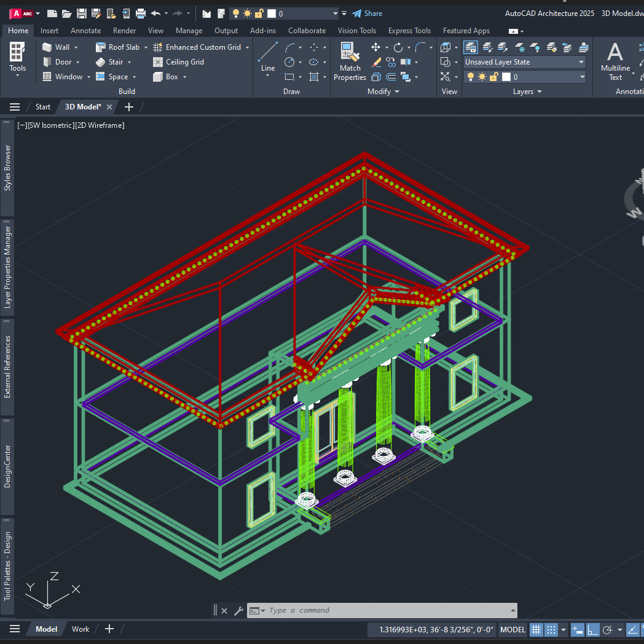Click the Save icon in quick access toolbar
This screenshot has height=644, width=644.
[x=82, y=14]
